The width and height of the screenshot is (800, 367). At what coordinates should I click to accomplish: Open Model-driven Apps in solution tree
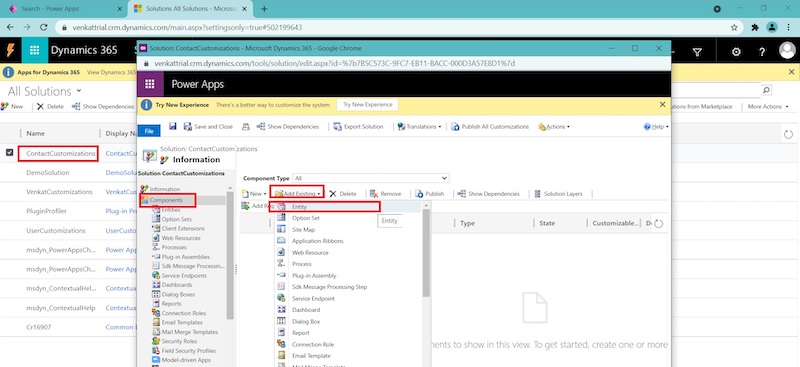(185, 360)
